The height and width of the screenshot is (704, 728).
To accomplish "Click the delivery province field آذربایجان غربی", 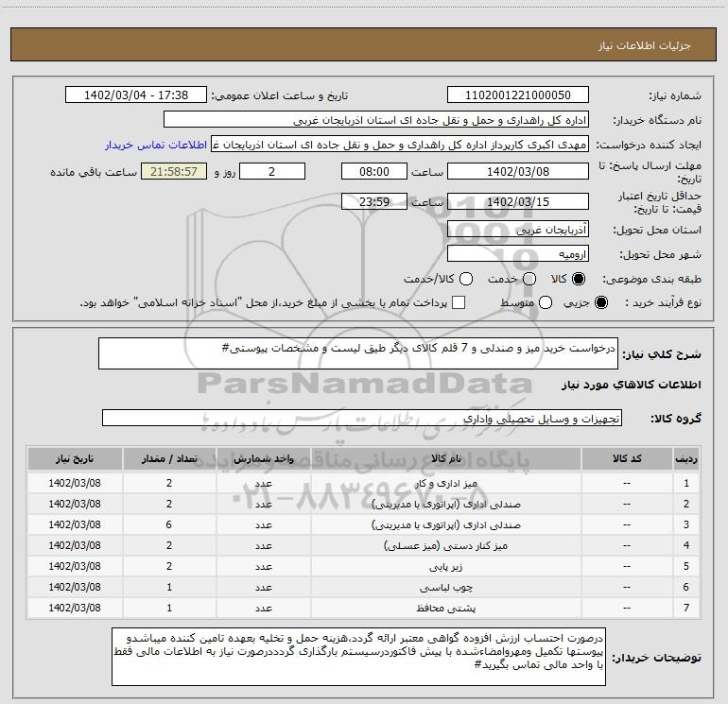I will 518,230.
